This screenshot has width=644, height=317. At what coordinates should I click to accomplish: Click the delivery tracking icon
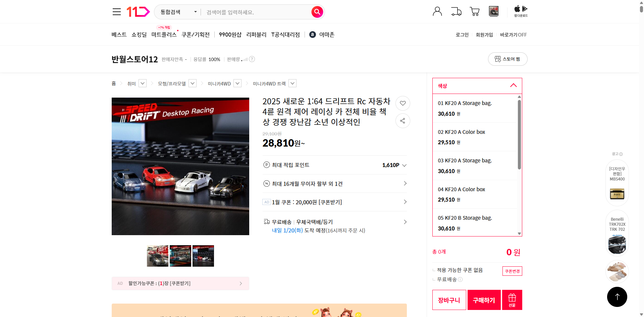click(x=456, y=11)
